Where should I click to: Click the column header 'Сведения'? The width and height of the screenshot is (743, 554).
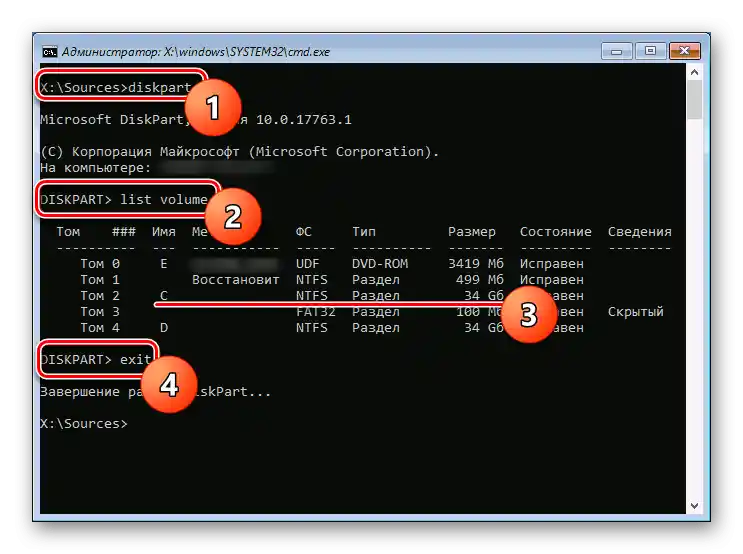[640, 232]
